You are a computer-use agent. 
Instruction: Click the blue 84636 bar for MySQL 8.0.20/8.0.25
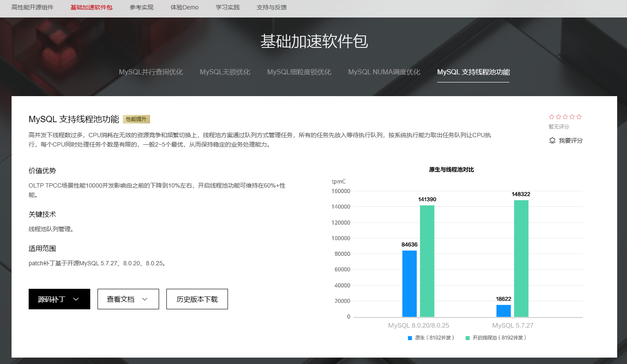coord(409,284)
